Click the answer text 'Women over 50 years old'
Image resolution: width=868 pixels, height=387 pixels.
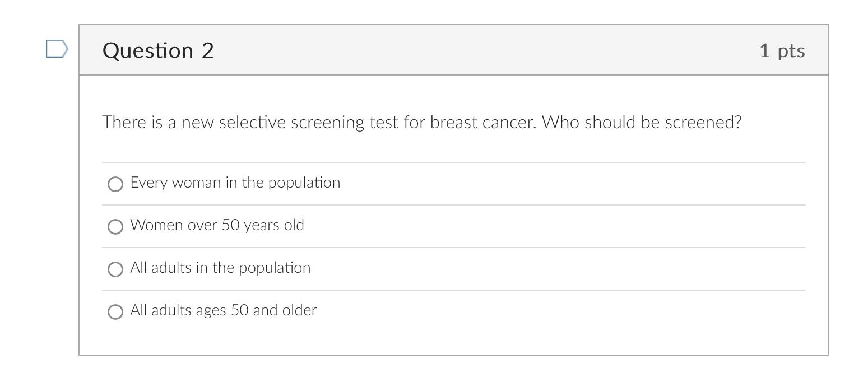point(217,225)
